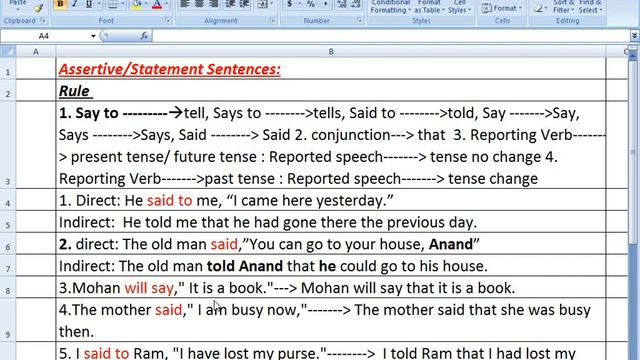
Task: Select row 3 header
Action: [8, 145]
